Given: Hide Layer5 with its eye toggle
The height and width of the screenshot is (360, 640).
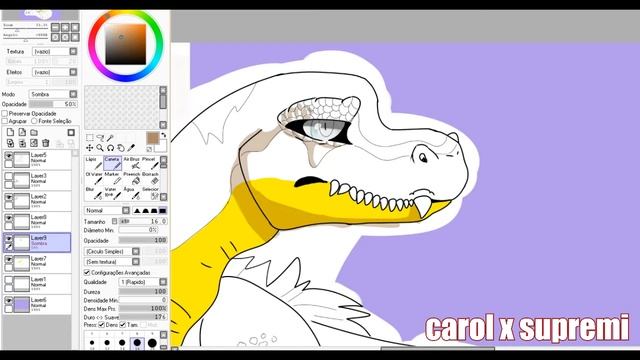Looking at the screenshot, I should 8,156.
